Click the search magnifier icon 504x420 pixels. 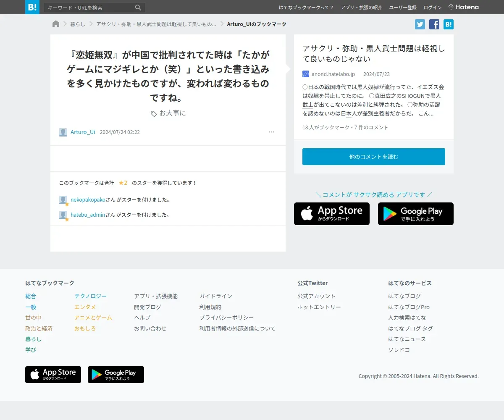click(x=138, y=8)
